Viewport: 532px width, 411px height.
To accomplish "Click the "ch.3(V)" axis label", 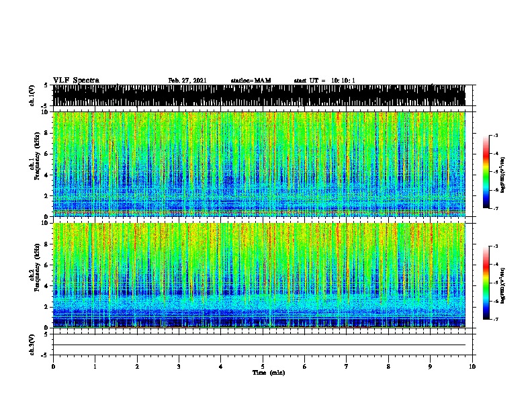I will [x=32, y=345].
